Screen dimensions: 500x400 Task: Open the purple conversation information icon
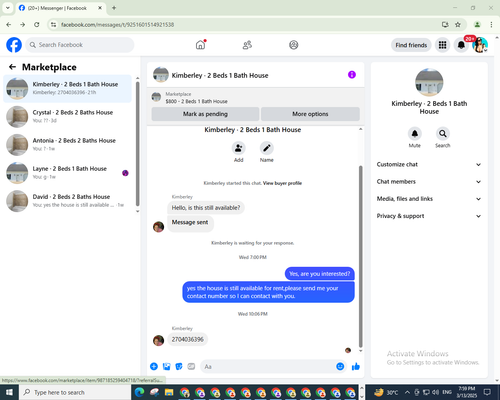352,75
